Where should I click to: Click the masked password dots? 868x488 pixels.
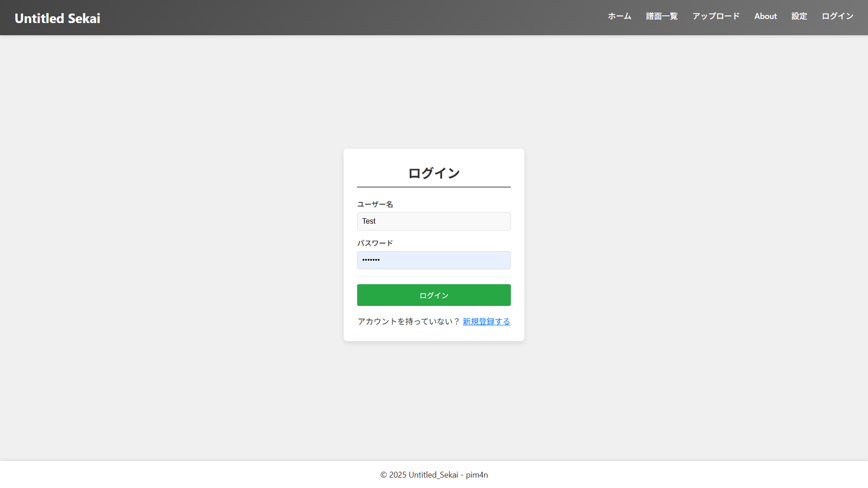(371, 260)
